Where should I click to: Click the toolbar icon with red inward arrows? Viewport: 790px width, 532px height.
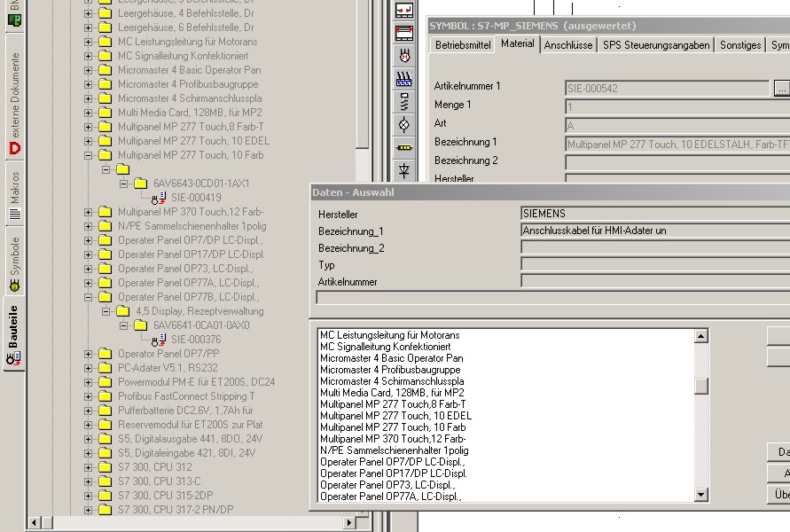pos(404,10)
